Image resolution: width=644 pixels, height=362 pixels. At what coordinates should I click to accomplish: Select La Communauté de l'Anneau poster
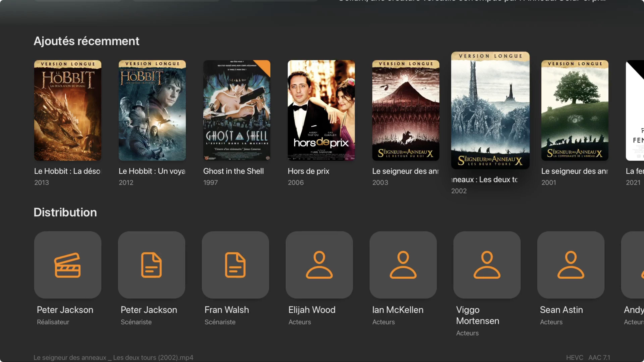[x=575, y=110]
